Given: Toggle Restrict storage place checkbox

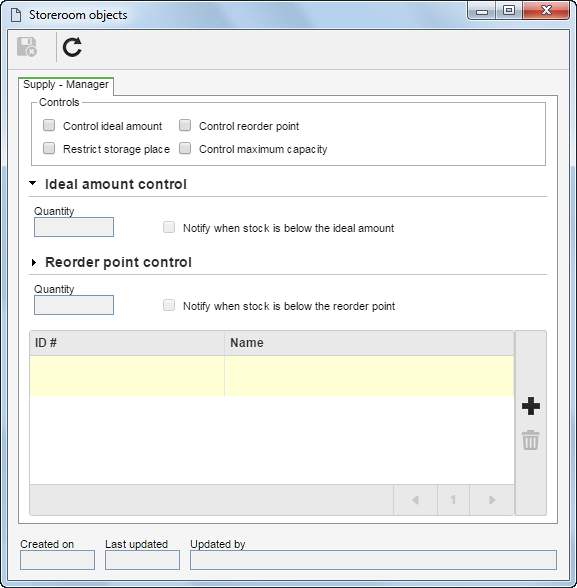Looking at the screenshot, I should (x=49, y=148).
